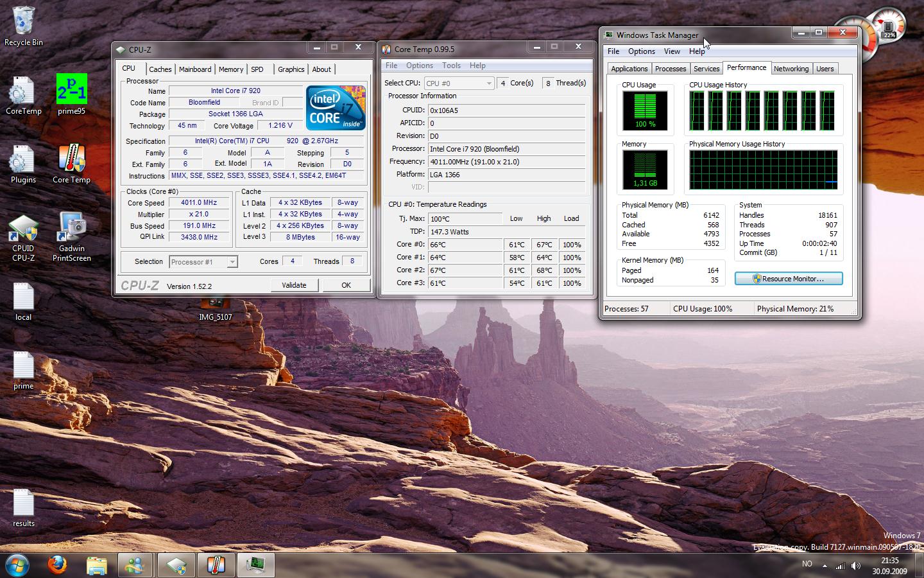Launch the prime95 desktop icon

coord(71,94)
